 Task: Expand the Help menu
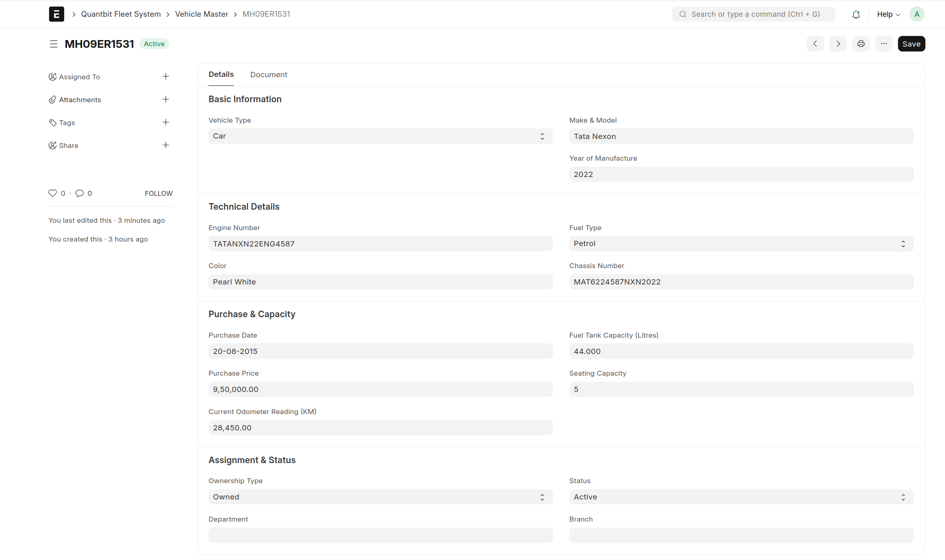(888, 14)
